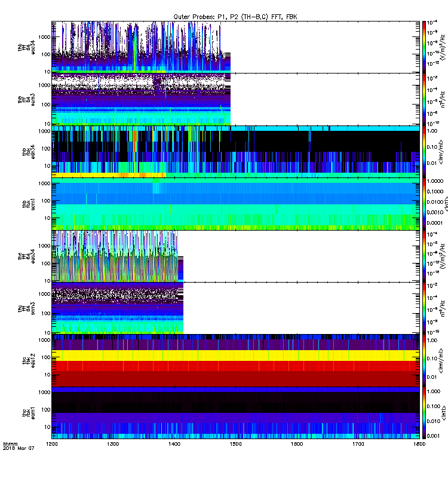Click the thc fbk edc12 spectrogram panel

click(235, 361)
